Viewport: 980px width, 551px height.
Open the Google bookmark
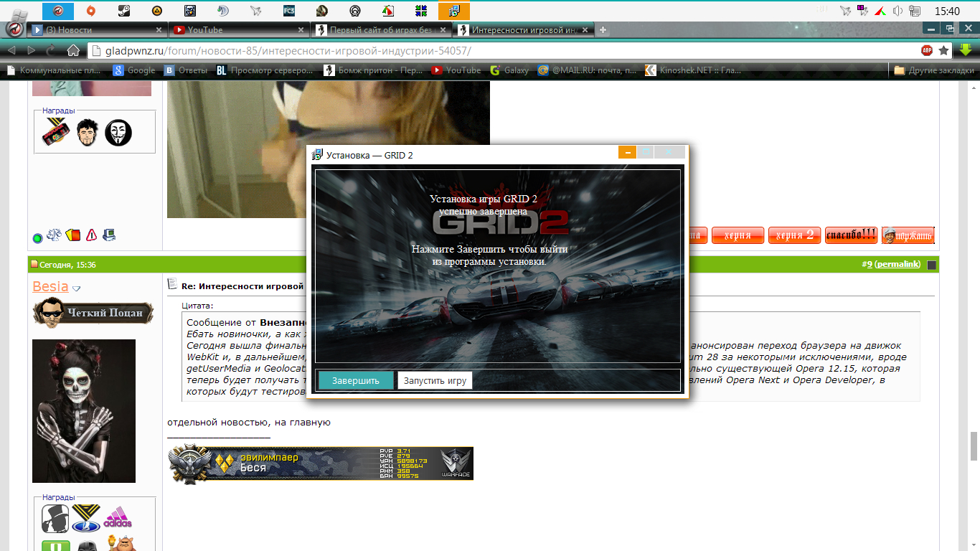(x=134, y=70)
